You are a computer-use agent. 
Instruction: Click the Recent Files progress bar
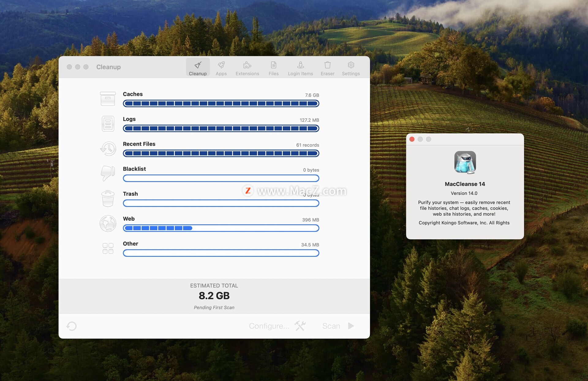[x=221, y=153]
